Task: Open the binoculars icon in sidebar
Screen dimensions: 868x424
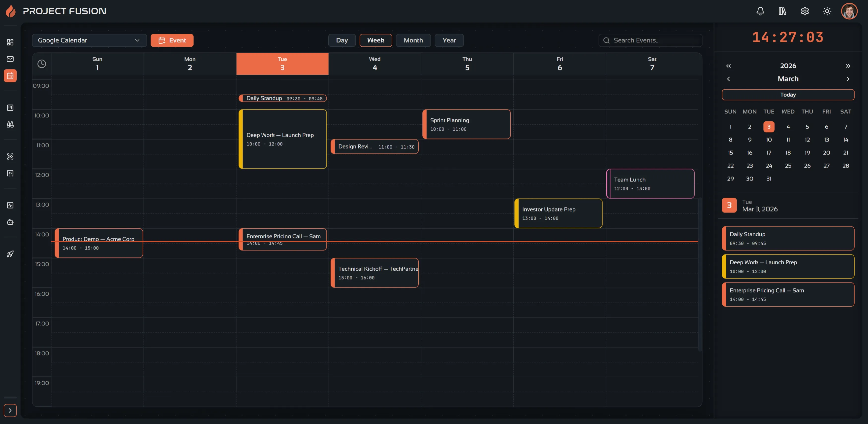Action: (10, 124)
